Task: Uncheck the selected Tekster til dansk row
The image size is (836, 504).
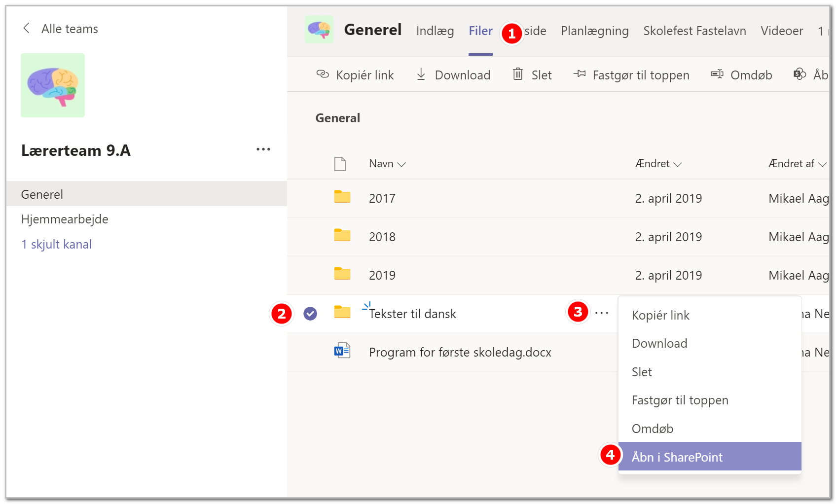Action: (x=310, y=313)
